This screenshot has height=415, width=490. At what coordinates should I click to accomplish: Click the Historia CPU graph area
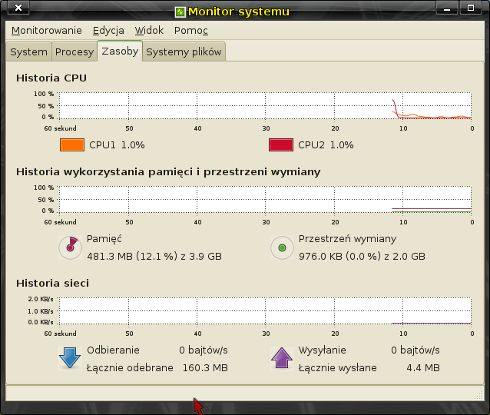click(265, 105)
